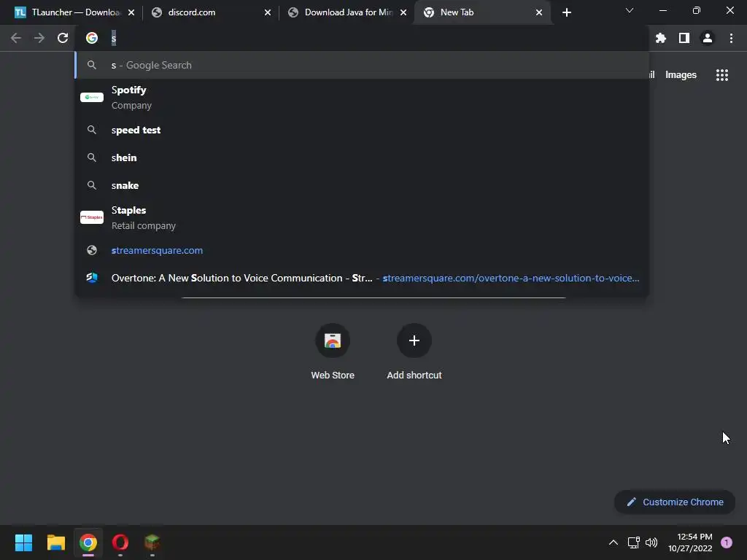
Task: Open File Explorer from taskbar
Action: pyautogui.click(x=55, y=542)
